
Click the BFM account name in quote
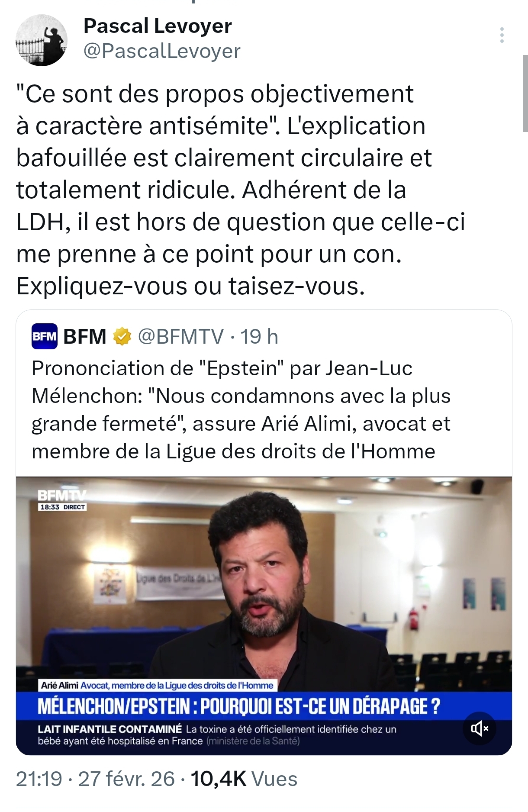pyautogui.click(x=85, y=337)
